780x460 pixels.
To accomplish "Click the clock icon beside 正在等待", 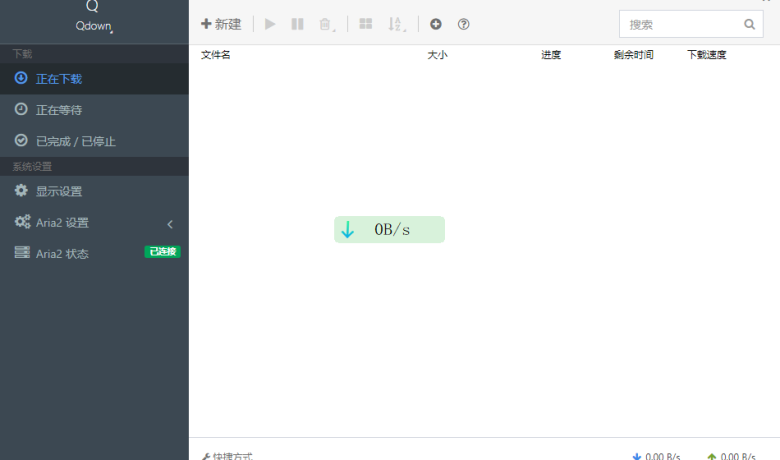I will [21, 109].
